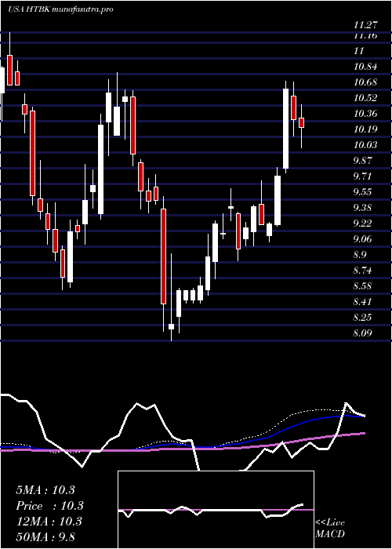The width and height of the screenshot is (392, 549).
Task: Select the 11 price axis label
Action: click(x=359, y=51)
